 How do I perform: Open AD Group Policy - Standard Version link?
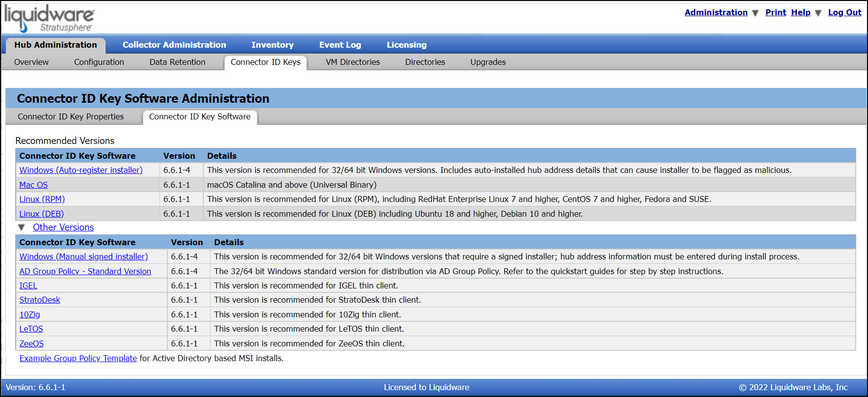pos(85,271)
